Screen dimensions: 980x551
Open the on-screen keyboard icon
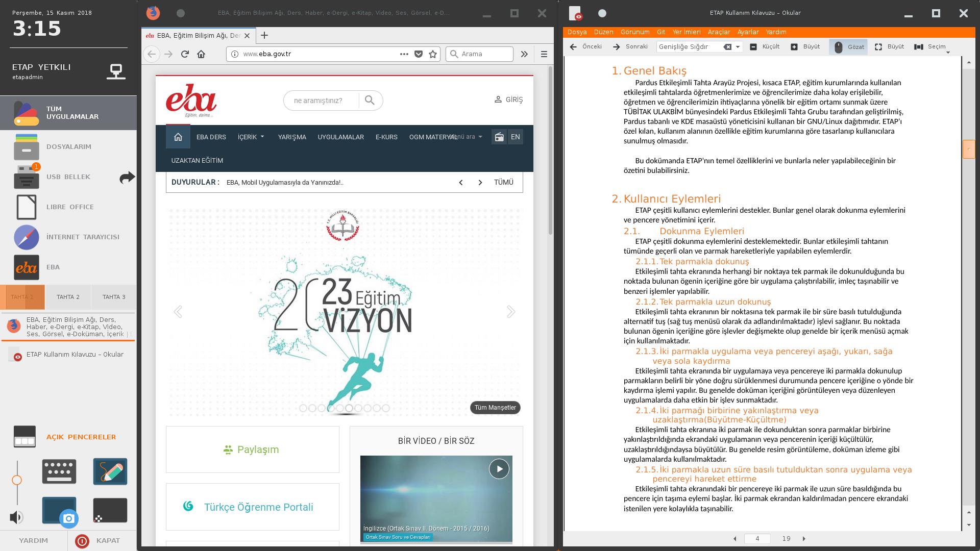(59, 471)
